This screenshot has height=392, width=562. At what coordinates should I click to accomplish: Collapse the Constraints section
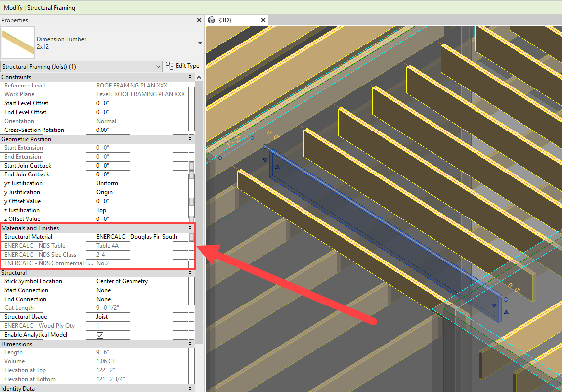coord(190,77)
